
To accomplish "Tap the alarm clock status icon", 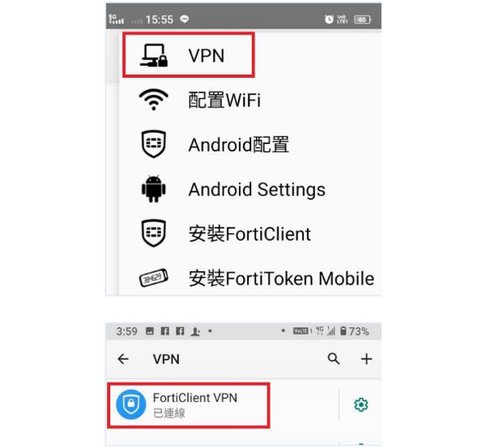I will (x=329, y=19).
